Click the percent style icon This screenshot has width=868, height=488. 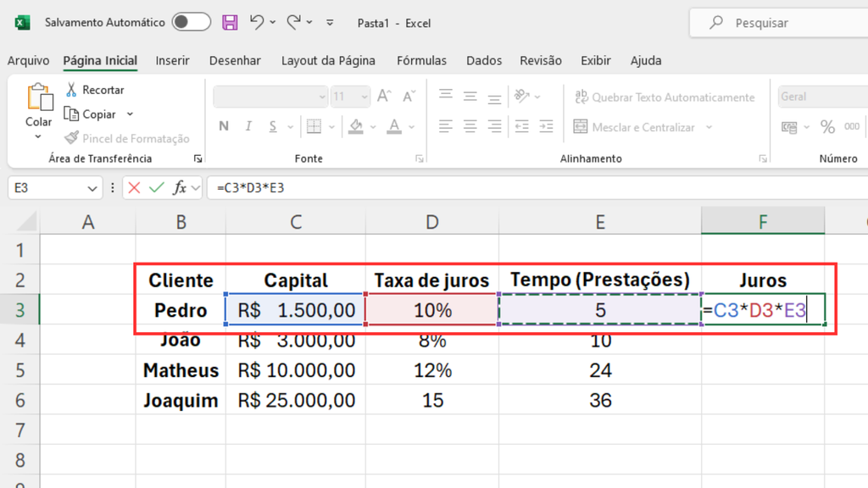pyautogui.click(x=826, y=125)
